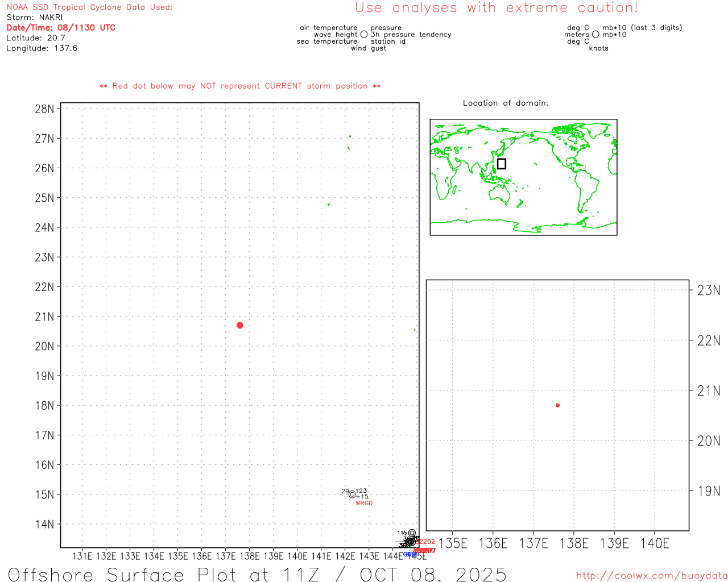Click the 22N label on inset map
Image resolution: width=728 pixels, height=582 pixels.
click(709, 340)
